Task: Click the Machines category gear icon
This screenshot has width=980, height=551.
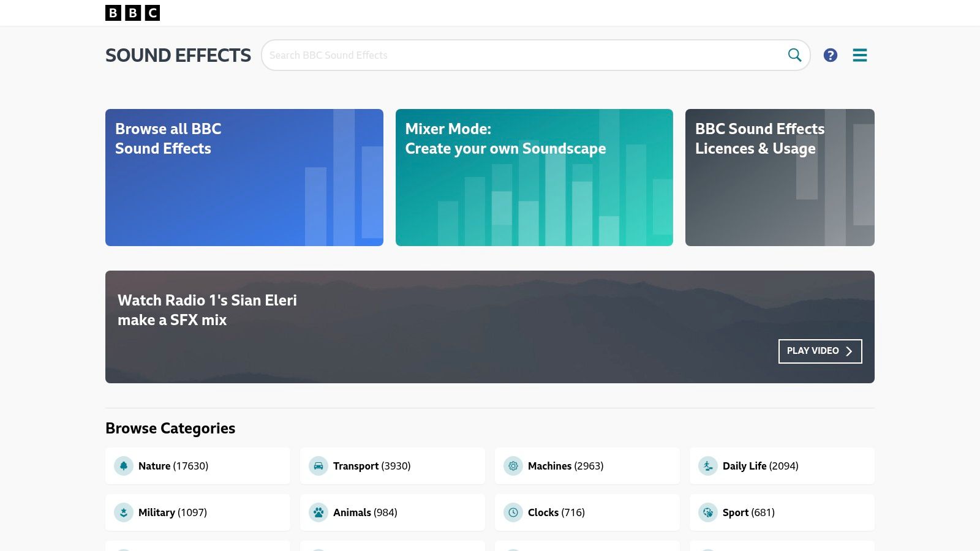Action: 513,466
